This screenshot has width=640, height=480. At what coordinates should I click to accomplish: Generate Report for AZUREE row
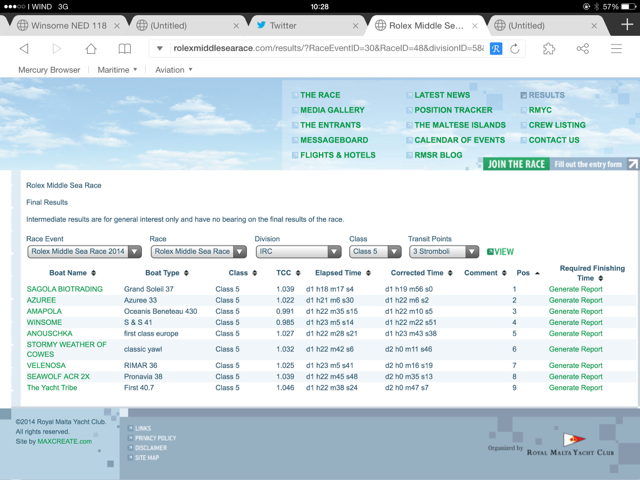576,300
